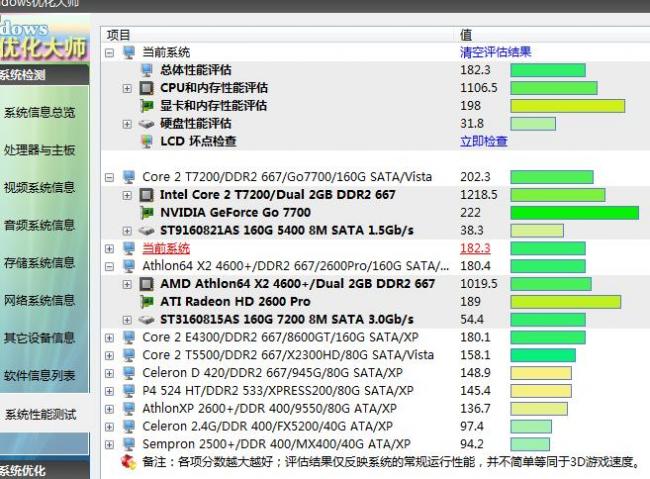650x479 pixels.
Task: Select 系统性能测试 in the sidebar
Action: tap(41, 414)
